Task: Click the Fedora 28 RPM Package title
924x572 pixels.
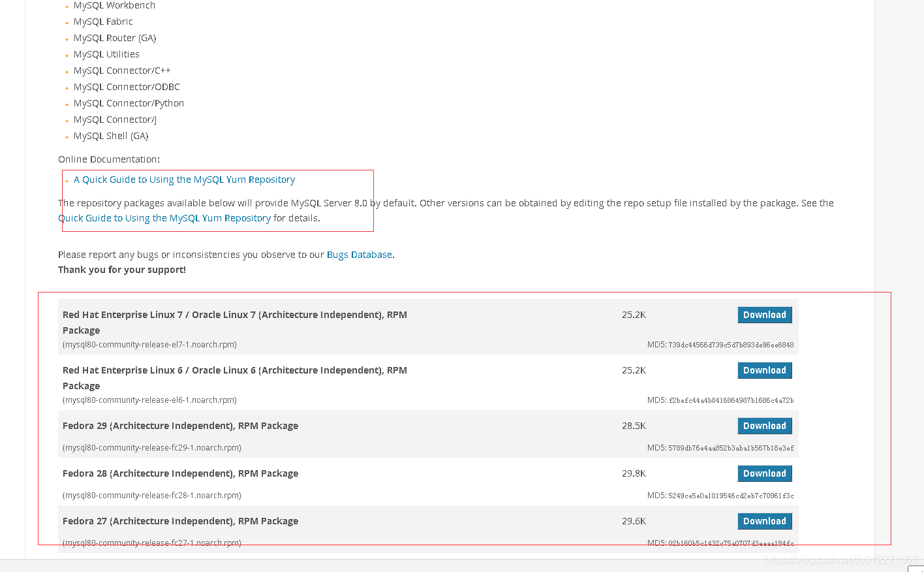Action: pos(180,473)
